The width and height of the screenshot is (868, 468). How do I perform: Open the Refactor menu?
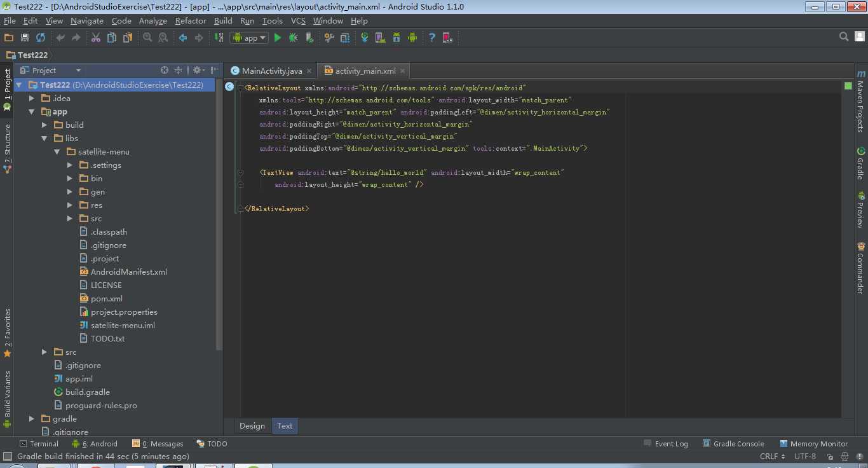pyautogui.click(x=191, y=20)
